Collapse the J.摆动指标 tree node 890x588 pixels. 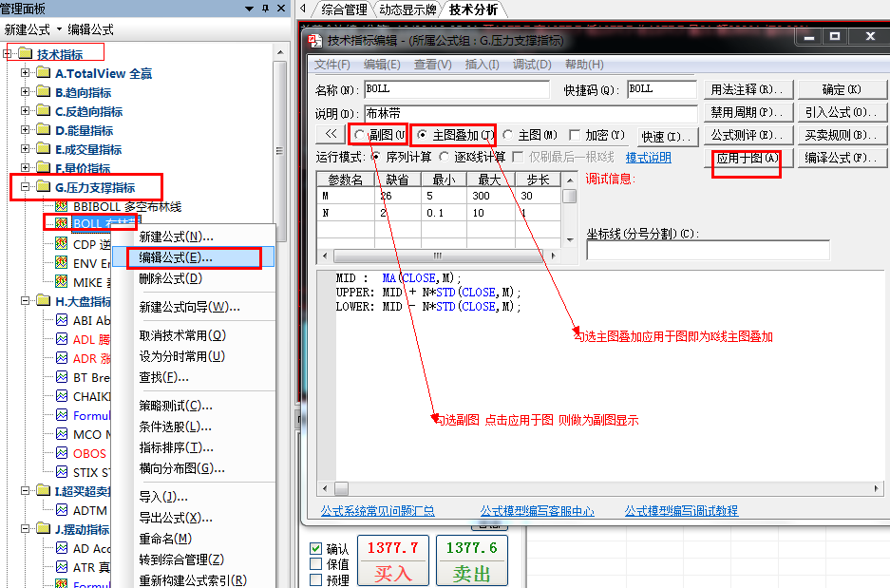click(x=25, y=529)
